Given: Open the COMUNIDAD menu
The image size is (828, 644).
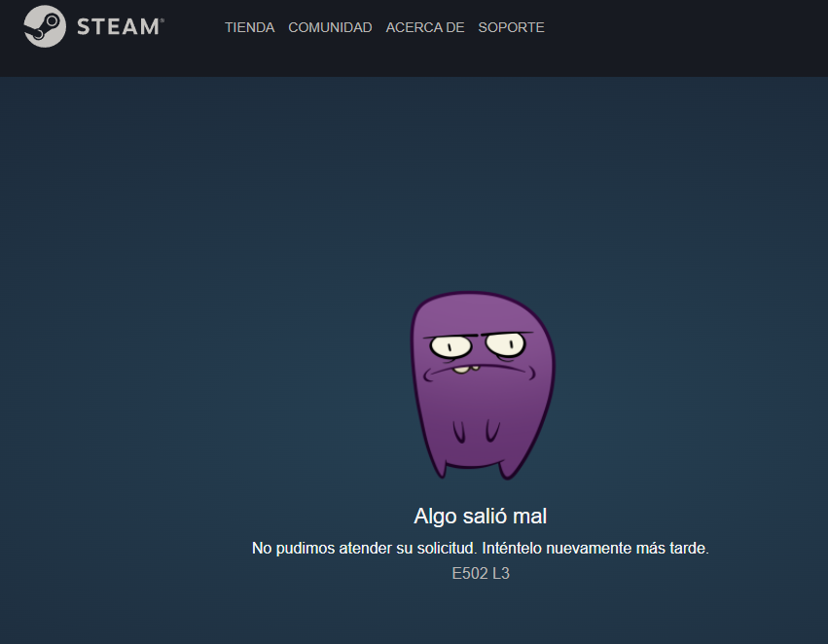Looking at the screenshot, I should click(330, 27).
